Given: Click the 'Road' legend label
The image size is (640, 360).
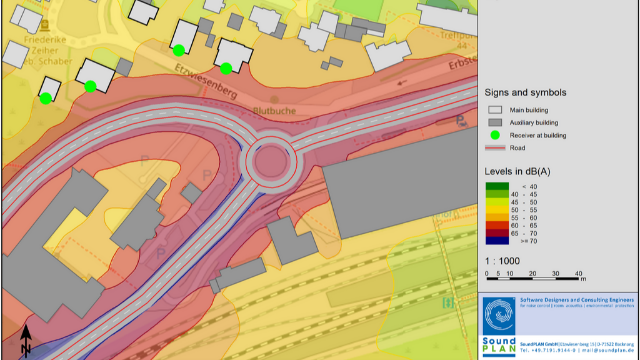Looking at the screenshot, I should point(517,148).
